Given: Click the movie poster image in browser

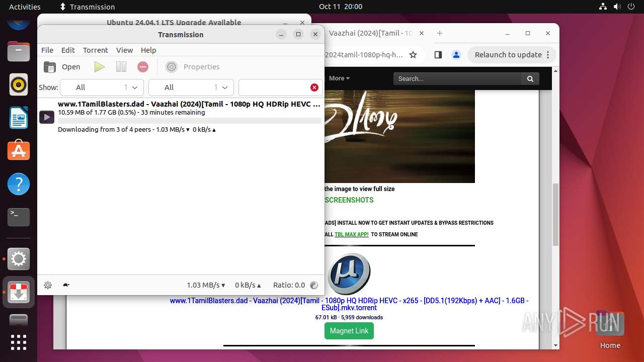Looking at the screenshot, I should [x=399, y=136].
